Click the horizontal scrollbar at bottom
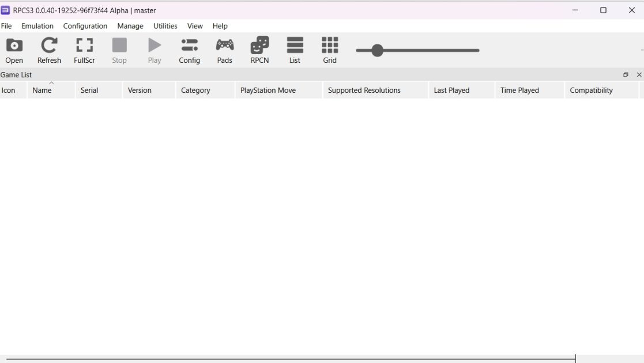 [x=291, y=359]
